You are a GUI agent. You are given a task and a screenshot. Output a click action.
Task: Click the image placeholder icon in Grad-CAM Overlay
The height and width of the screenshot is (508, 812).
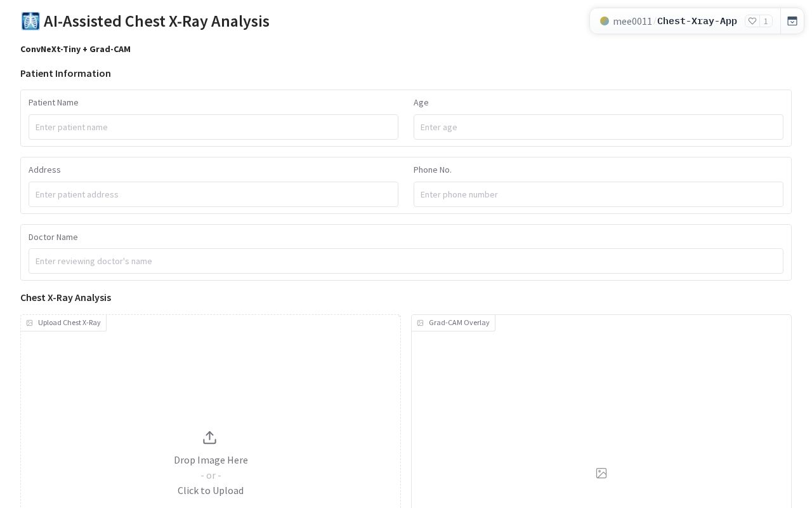tap(601, 473)
